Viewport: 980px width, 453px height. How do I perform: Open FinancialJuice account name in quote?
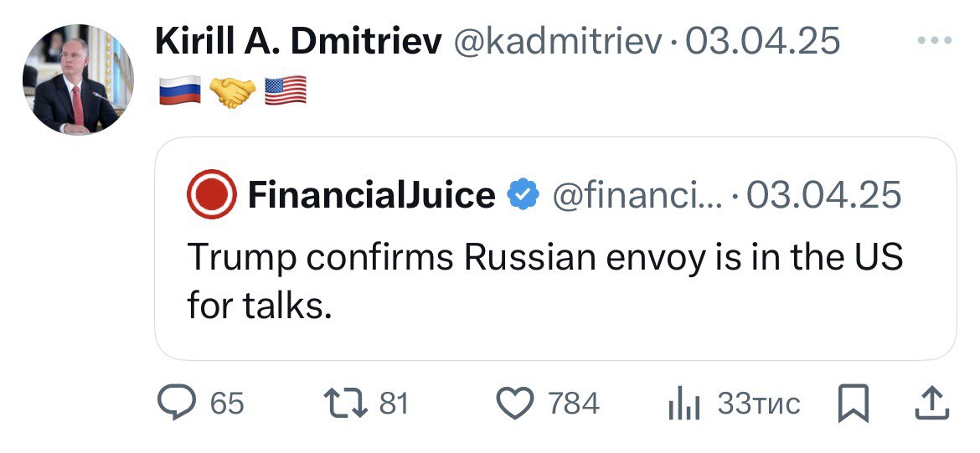tap(371, 196)
